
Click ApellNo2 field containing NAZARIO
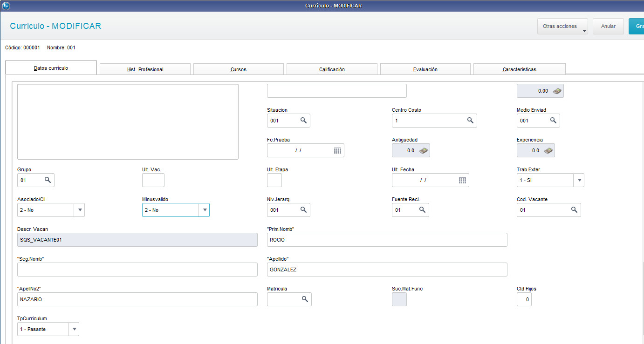pyautogui.click(x=137, y=299)
